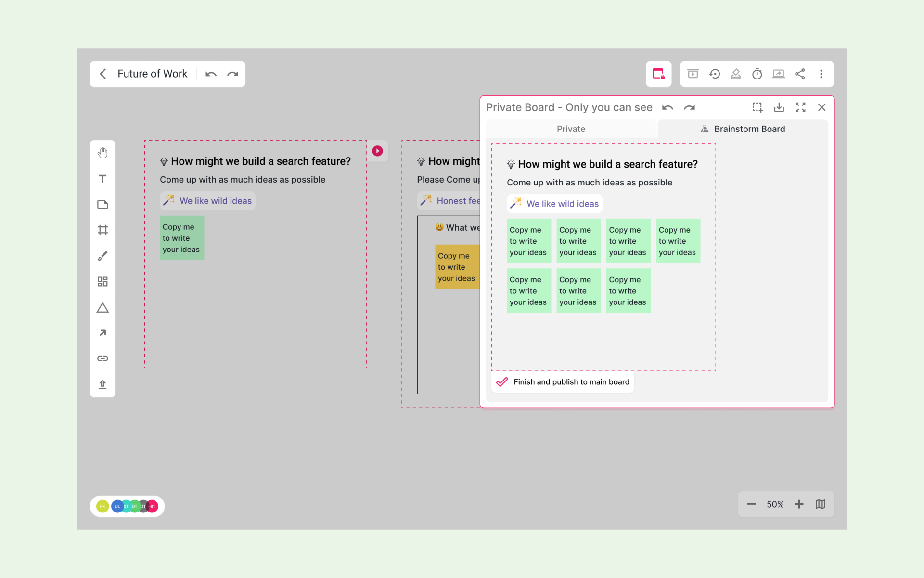Image resolution: width=924 pixels, height=578 pixels.
Task: Click the zoom in plus button
Action: coord(799,504)
